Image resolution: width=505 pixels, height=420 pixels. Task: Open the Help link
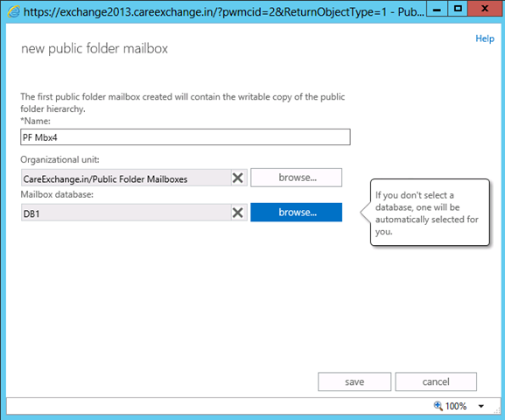point(485,38)
